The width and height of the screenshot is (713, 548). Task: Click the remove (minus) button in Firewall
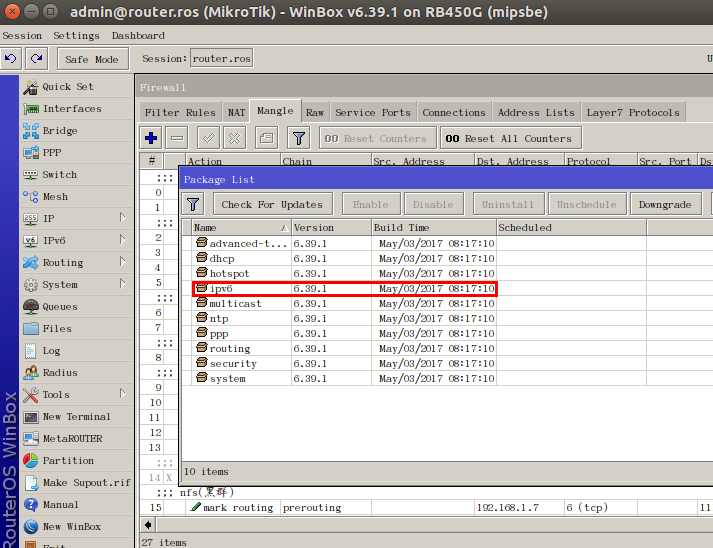tap(177, 138)
